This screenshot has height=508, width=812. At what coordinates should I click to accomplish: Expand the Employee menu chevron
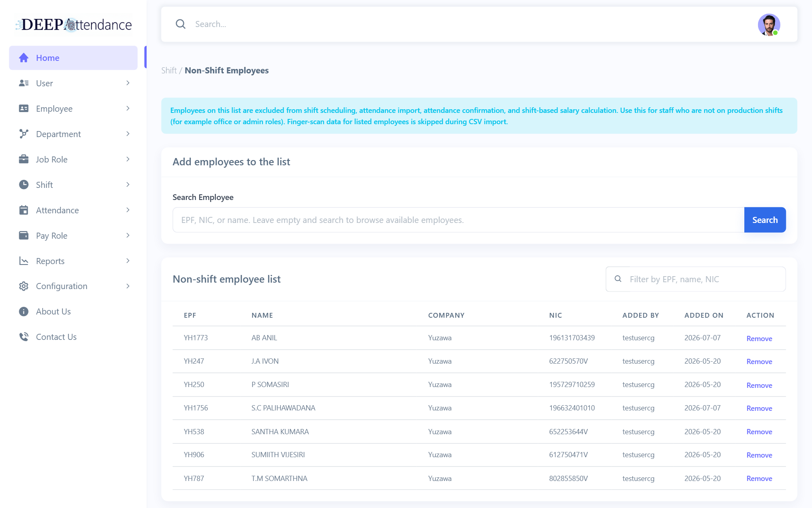point(128,108)
